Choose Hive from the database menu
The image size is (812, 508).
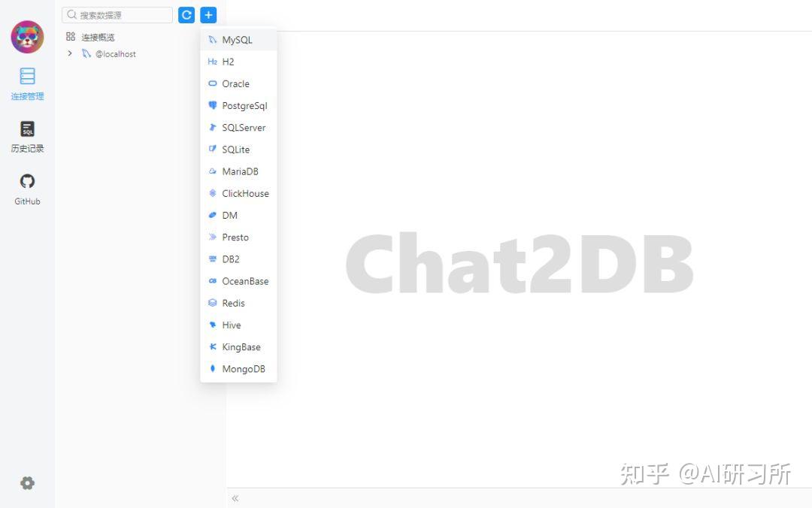point(239,325)
